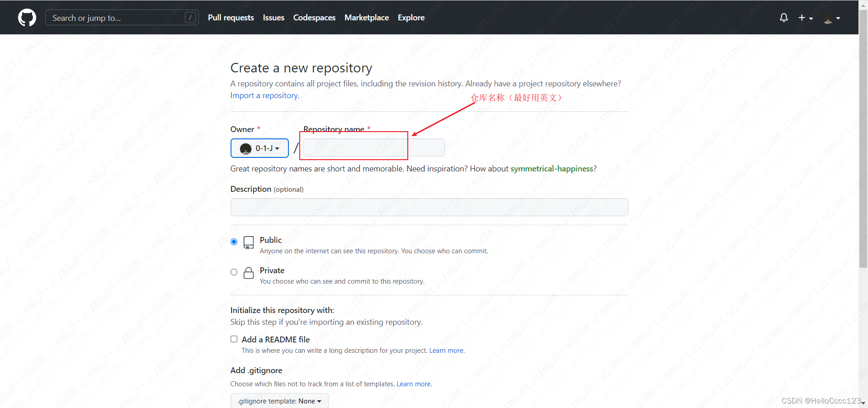The height and width of the screenshot is (408, 868).
Task: Click the Public repository book icon
Action: coord(249,242)
